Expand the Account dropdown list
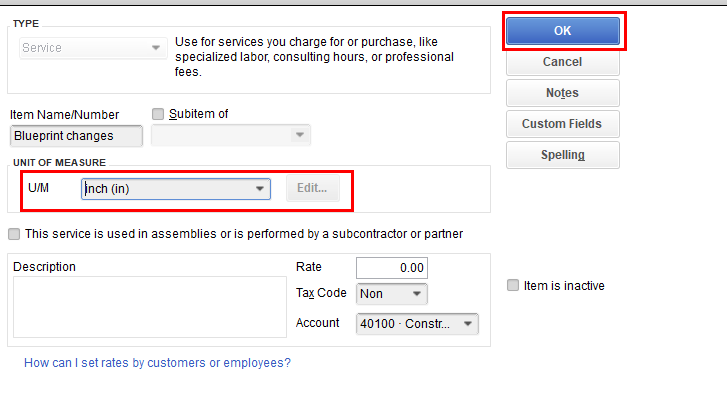This screenshot has height=410, width=727. (x=416, y=324)
